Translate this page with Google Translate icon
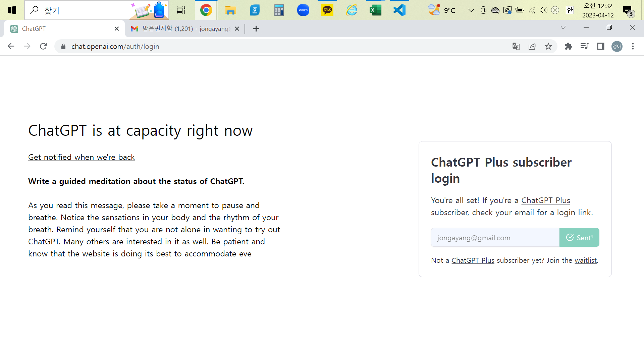 (x=516, y=46)
